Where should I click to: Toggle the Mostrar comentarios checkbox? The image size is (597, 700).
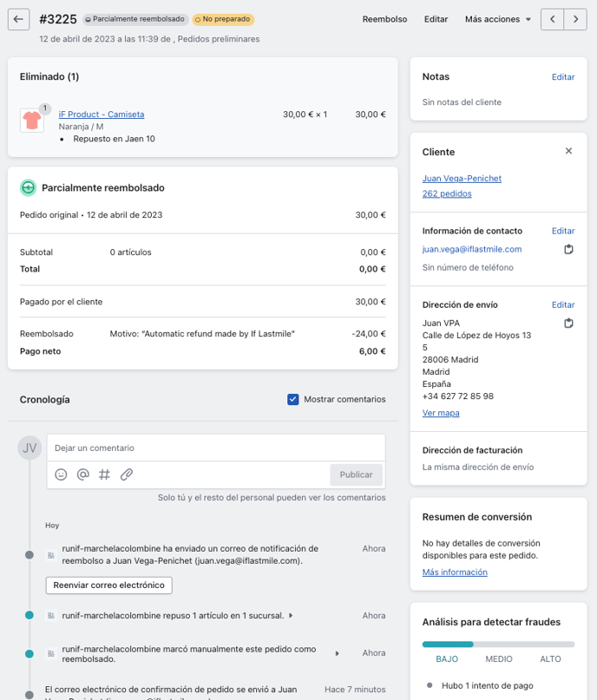pos(293,399)
